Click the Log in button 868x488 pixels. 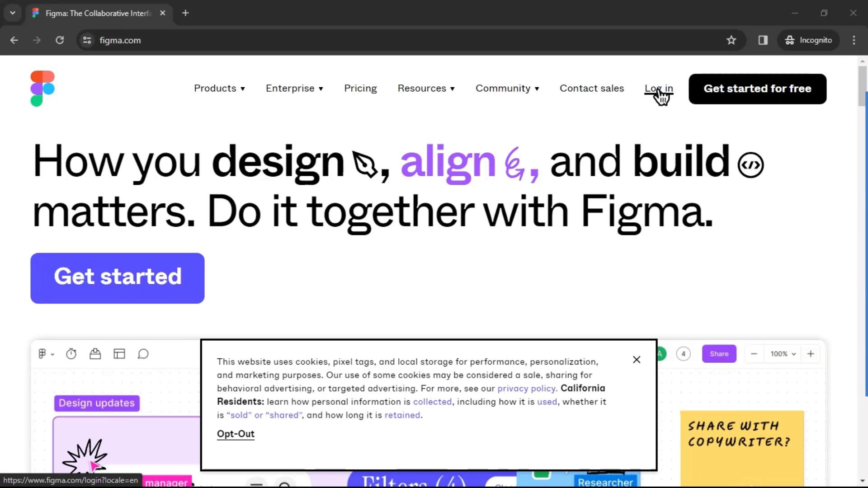point(659,88)
